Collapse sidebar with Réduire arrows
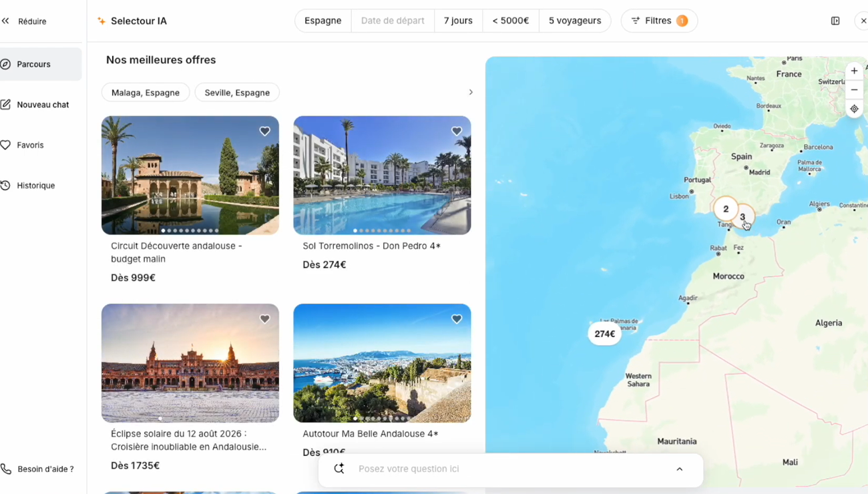This screenshot has height=494, width=868. [x=6, y=21]
